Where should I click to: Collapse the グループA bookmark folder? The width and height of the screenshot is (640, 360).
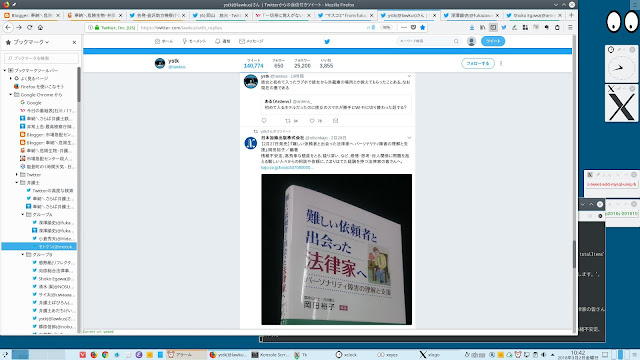click(23, 214)
